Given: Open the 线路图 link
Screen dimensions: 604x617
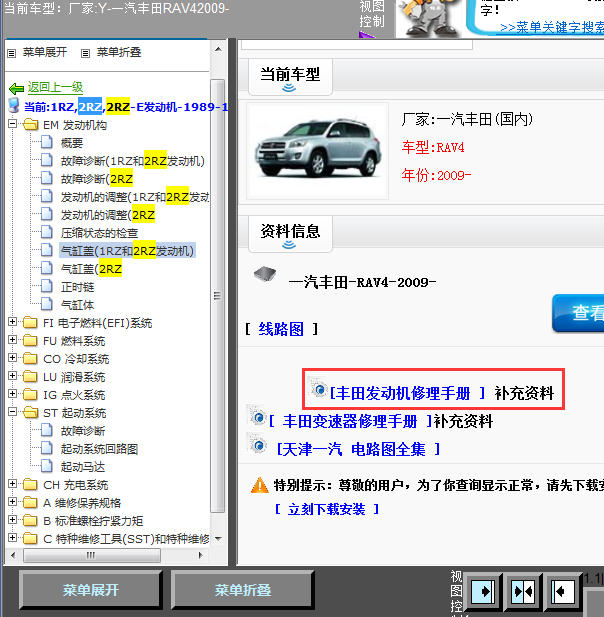Looking at the screenshot, I should point(281,329).
